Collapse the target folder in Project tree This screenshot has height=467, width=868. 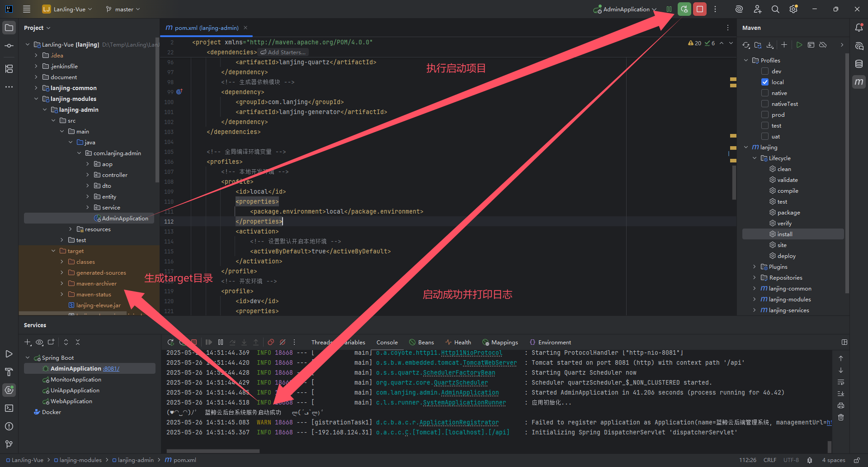[53, 251]
